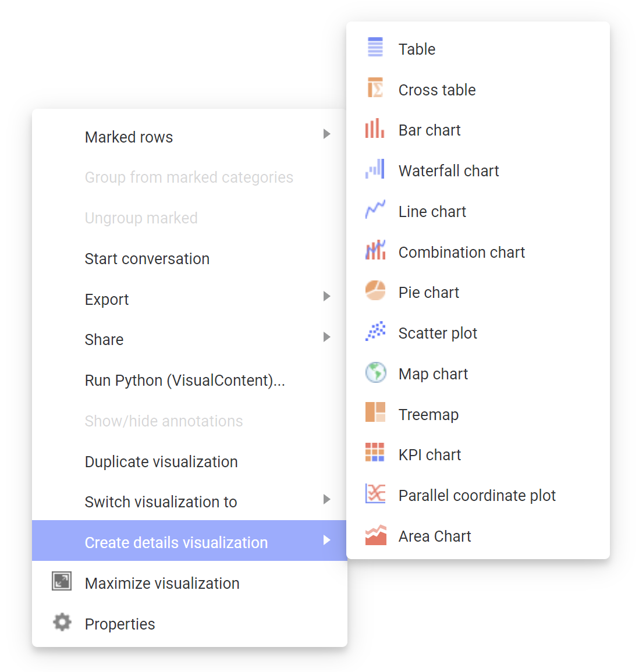Click the Map chart globe icon
The image size is (639, 672).
(375, 372)
